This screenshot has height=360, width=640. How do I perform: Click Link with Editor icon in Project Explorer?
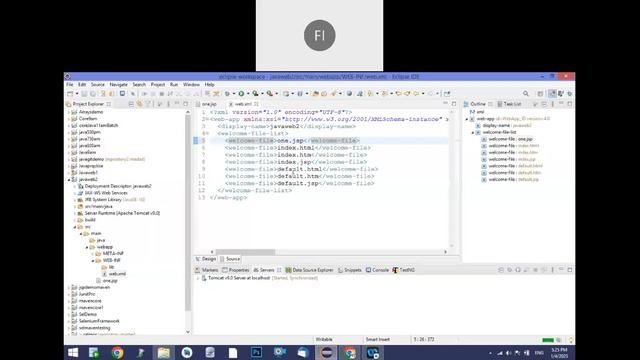click(139, 104)
